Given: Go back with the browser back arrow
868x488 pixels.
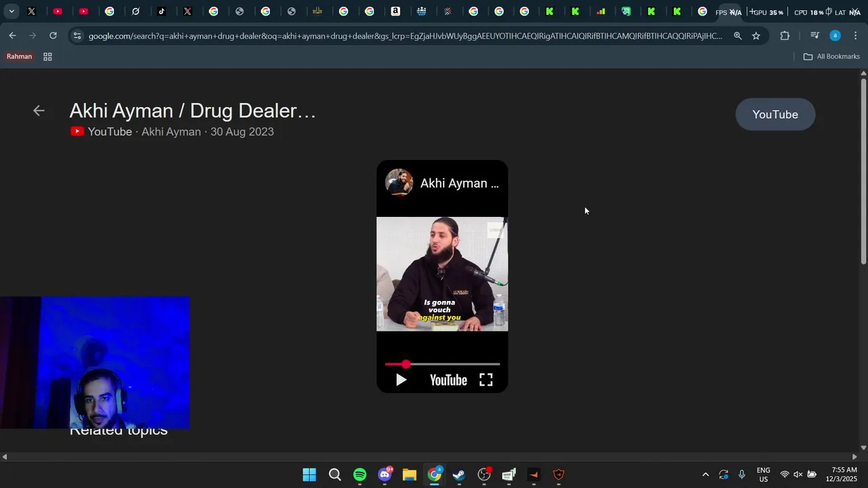Looking at the screenshot, I should click(x=12, y=35).
